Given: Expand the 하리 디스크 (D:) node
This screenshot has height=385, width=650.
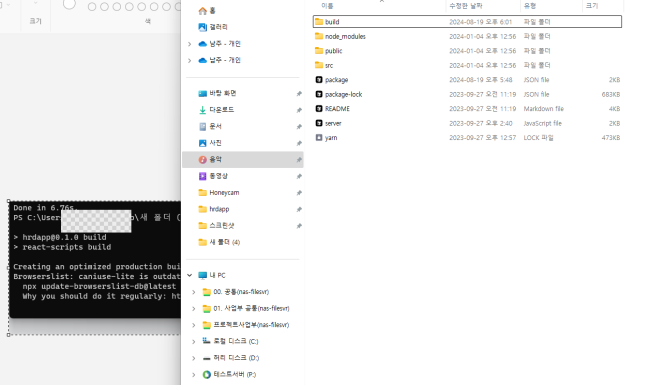Looking at the screenshot, I should click(x=194, y=358).
